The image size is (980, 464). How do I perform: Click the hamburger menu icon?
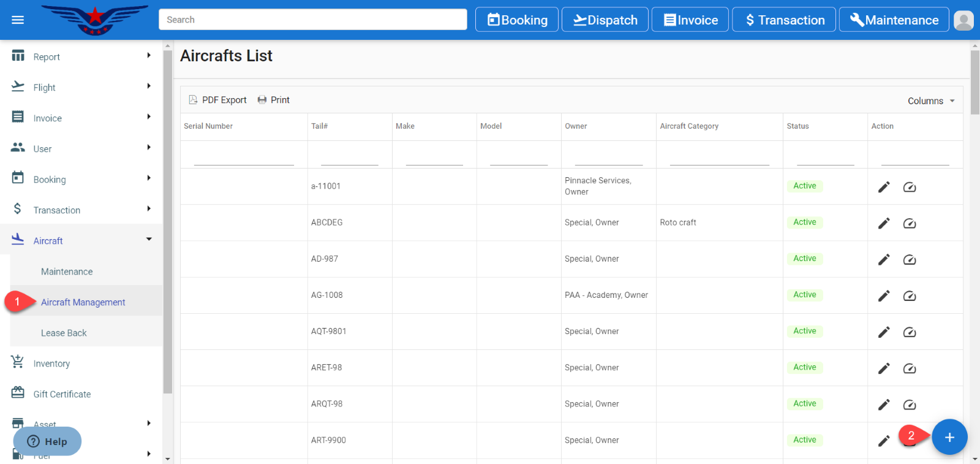(18, 20)
